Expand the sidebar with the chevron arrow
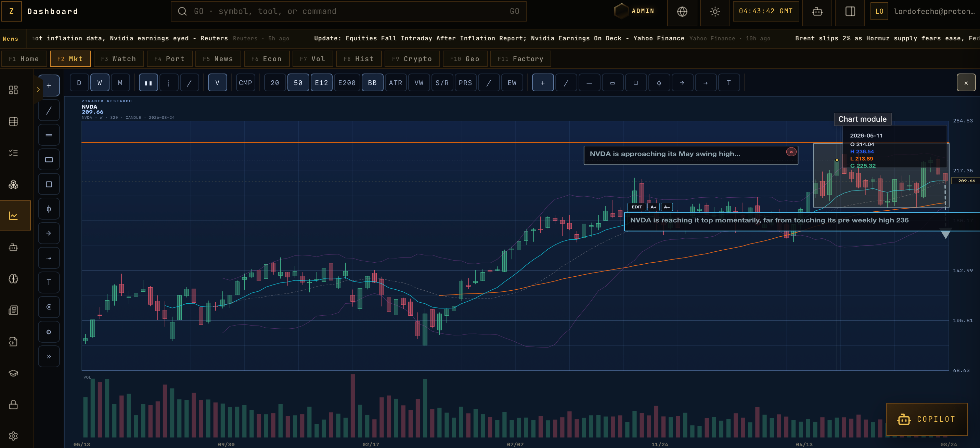The image size is (980, 448). coord(38,90)
